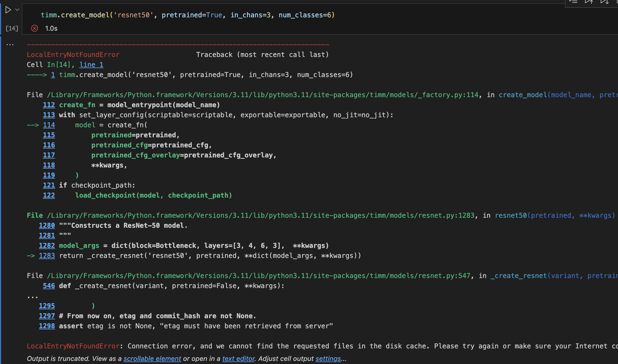The width and height of the screenshot is (618, 364).
Task: Click 'pretrained_cfg_overlay=pretrained_cfg_overlay,' line
Action: [x=184, y=155]
